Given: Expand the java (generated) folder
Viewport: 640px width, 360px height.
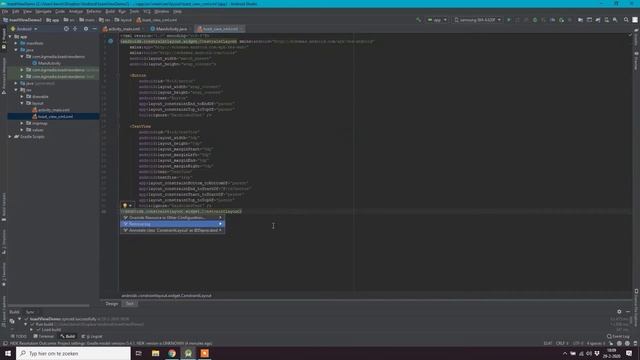Looking at the screenshot, I should [x=16, y=83].
